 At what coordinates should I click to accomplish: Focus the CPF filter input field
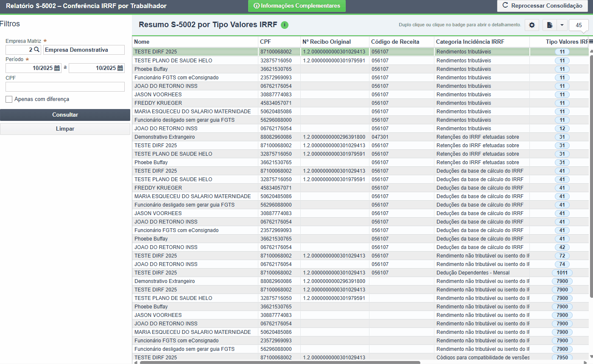click(65, 87)
